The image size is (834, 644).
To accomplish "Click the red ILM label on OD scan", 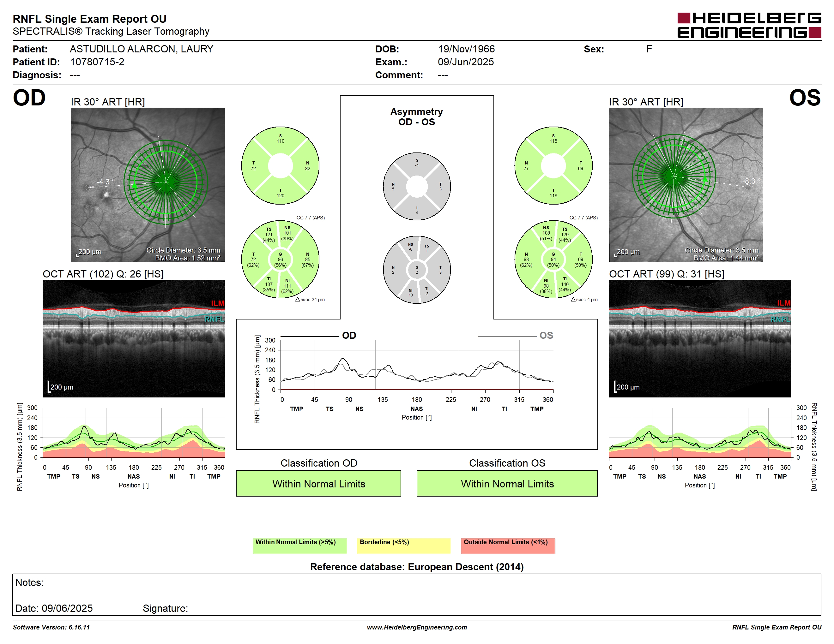I will point(218,303).
